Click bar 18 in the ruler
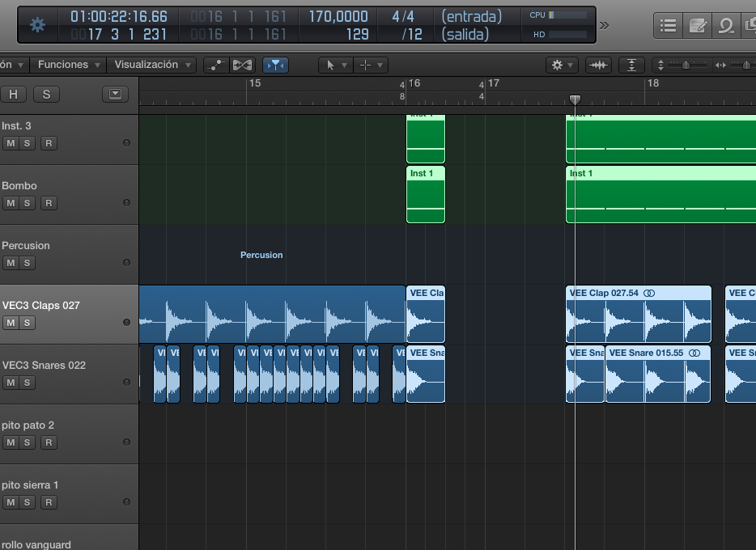 point(653,83)
